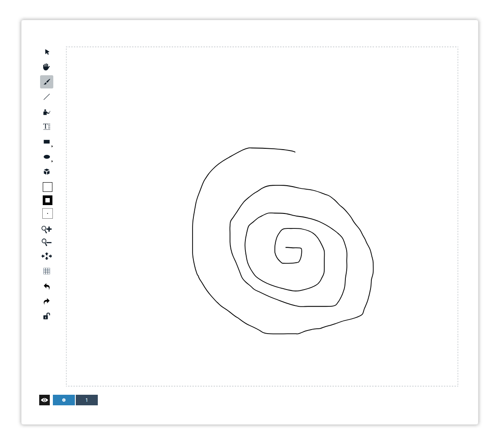Image resolution: width=500 pixels, height=448 pixels.
Task: Open the black stroke color swatch
Action: click(x=48, y=200)
